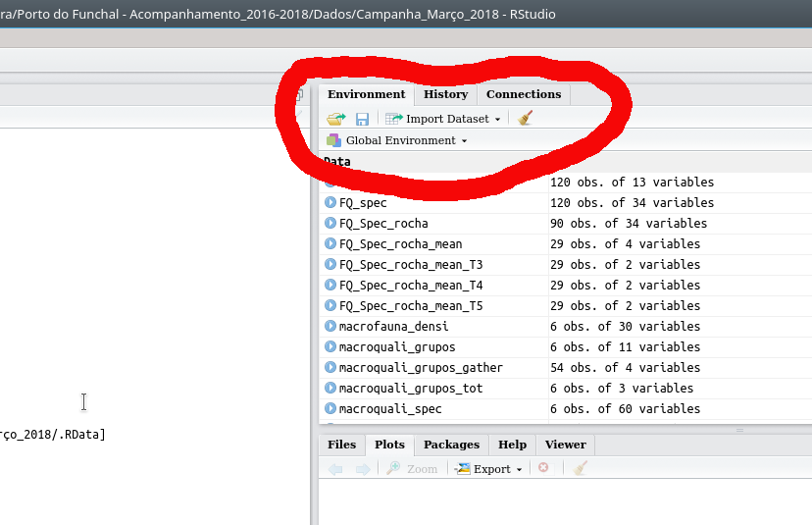View the FQ_Spec_rocha dataset by its name

click(x=383, y=224)
